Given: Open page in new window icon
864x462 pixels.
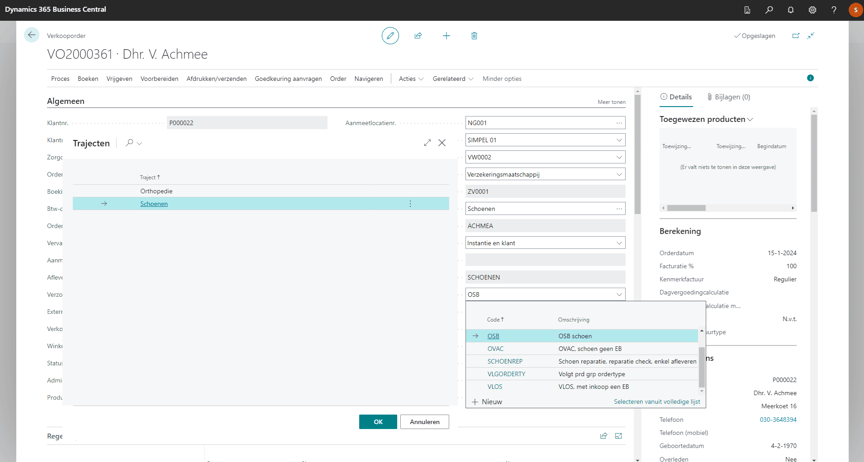Looking at the screenshot, I should [x=796, y=36].
